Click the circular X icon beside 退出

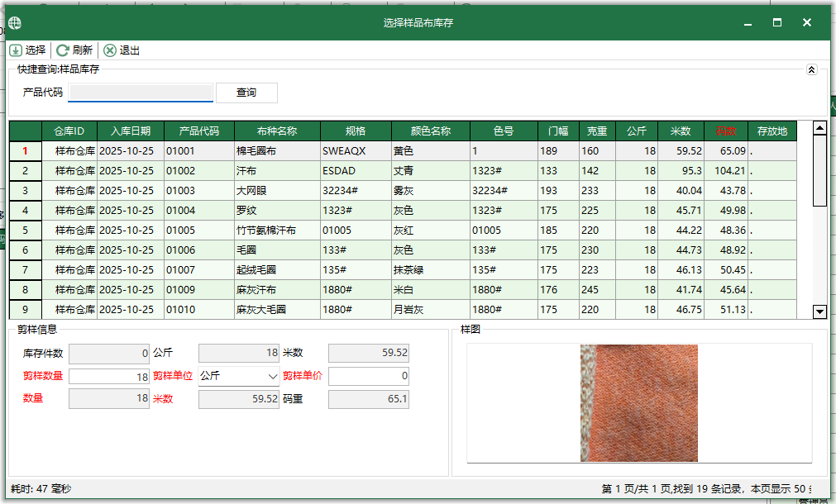(x=108, y=50)
